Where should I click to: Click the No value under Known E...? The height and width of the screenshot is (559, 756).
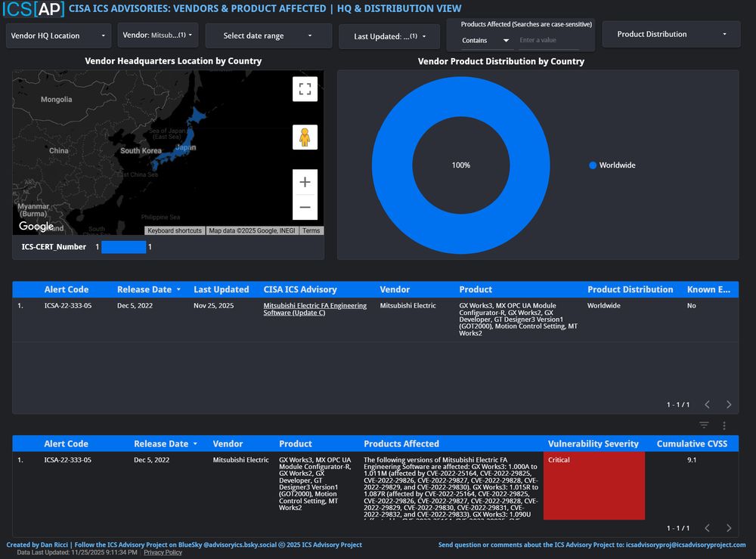(692, 305)
